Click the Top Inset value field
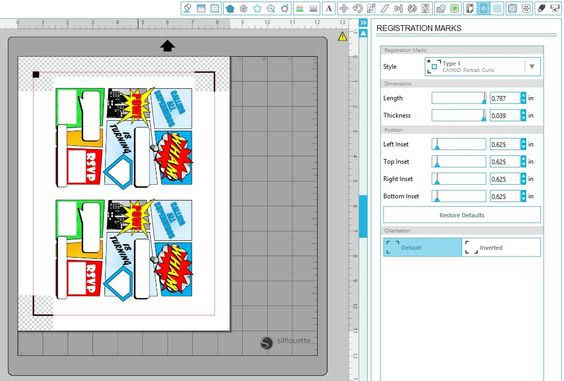This screenshot has height=381, width=564. coord(505,162)
